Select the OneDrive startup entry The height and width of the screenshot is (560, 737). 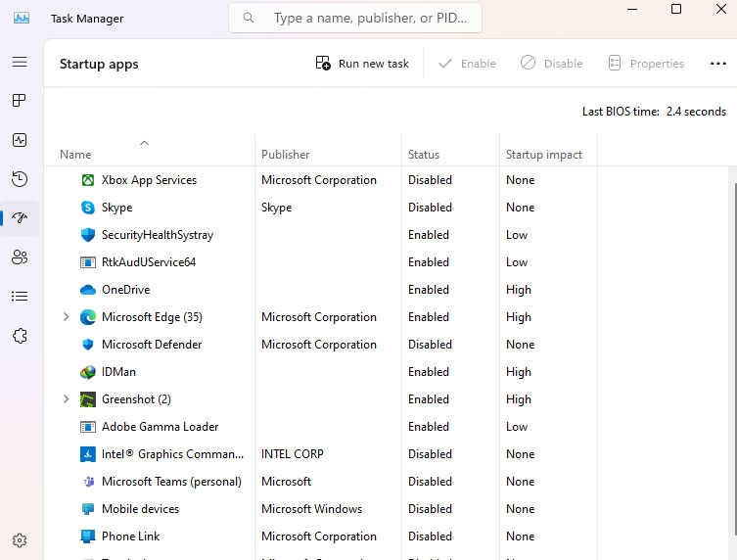[125, 290]
